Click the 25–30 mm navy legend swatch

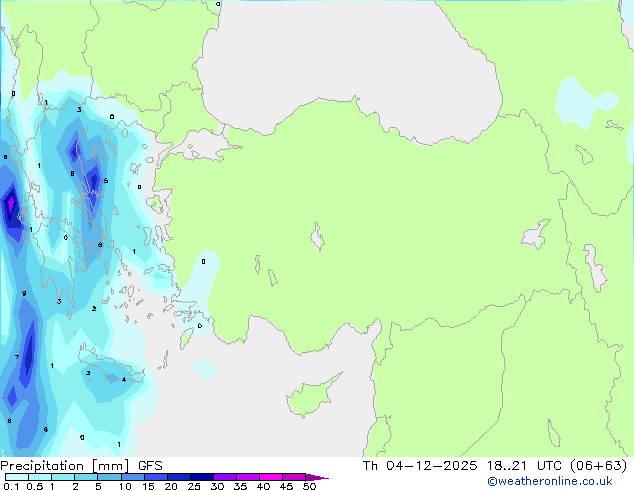[201, 477]
